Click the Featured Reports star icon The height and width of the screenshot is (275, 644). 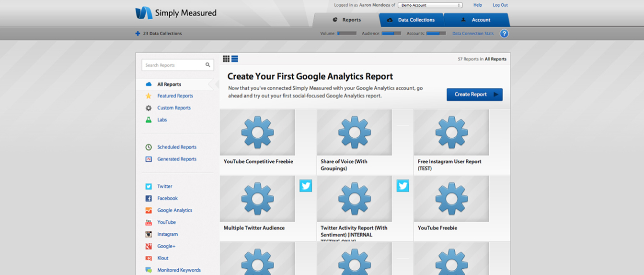pyautogui.click(x=149, y=96)
